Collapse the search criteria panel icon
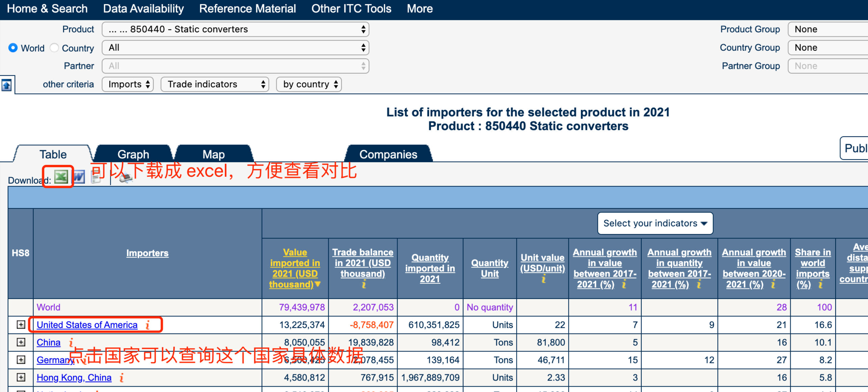The width and height of the screenshot is (868, 392). (7, 85)
